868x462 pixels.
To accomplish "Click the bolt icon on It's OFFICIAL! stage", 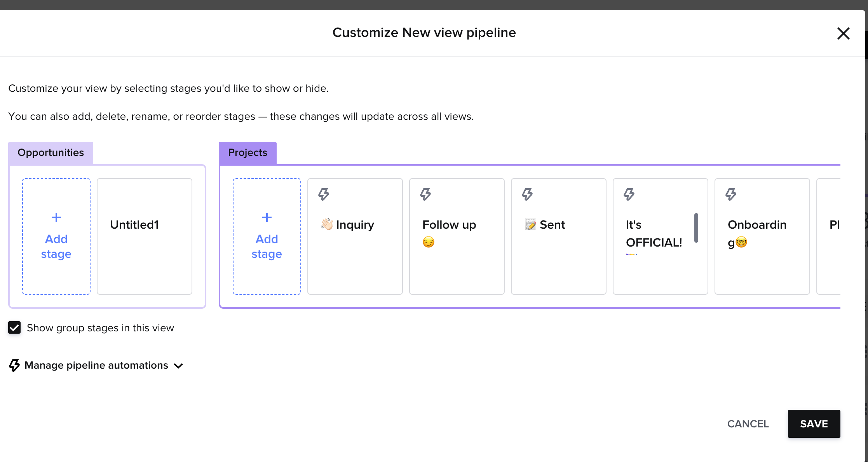I will [x=629, y=194].
